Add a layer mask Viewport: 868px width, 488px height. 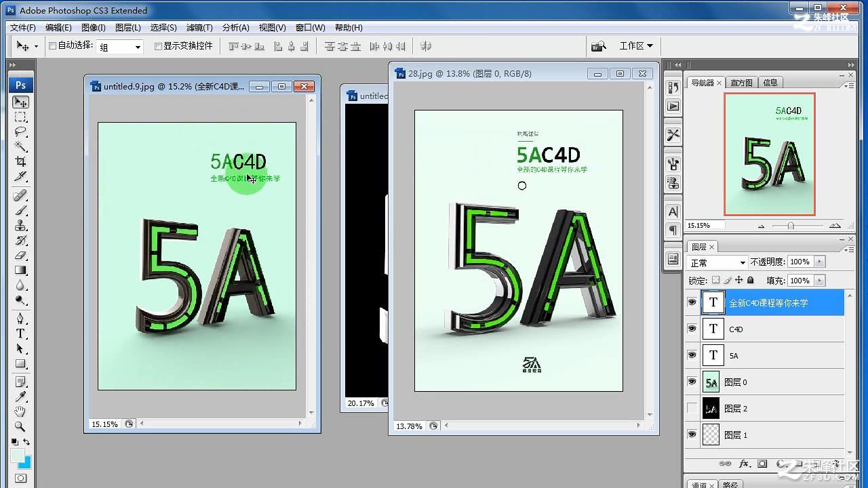pos(762,464)
